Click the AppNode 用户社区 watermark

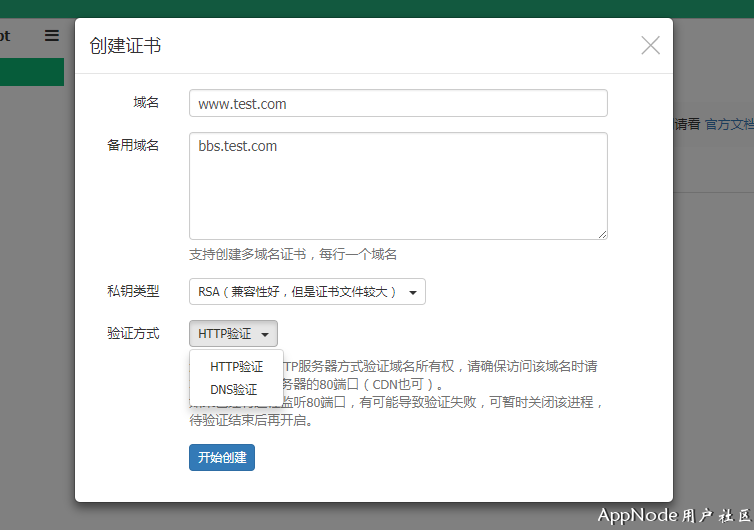tap(673, 515)
